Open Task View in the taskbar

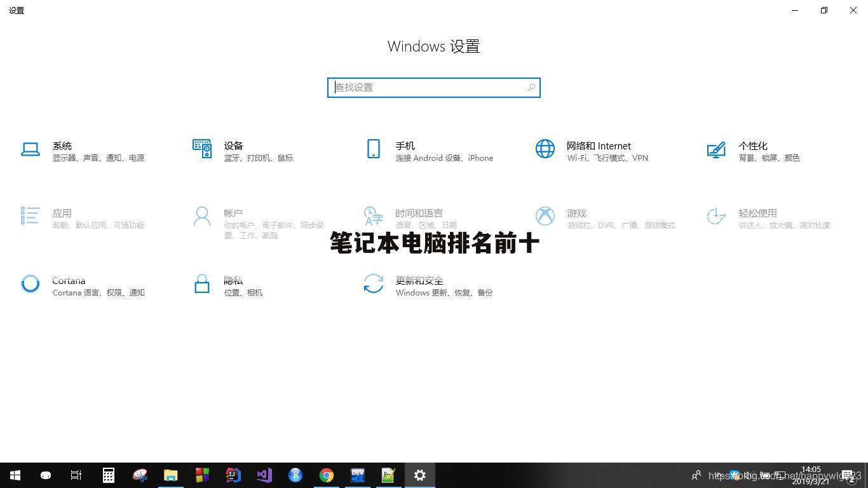point(76,475)
